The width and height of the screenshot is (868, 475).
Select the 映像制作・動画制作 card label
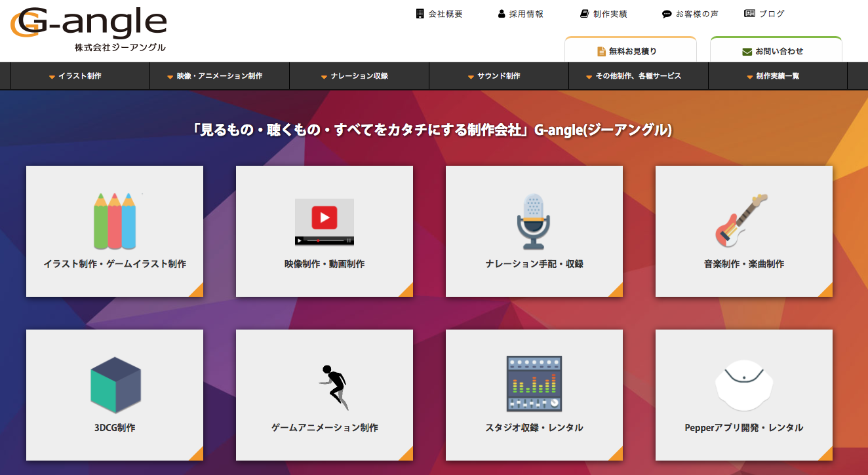coord(325,264)
